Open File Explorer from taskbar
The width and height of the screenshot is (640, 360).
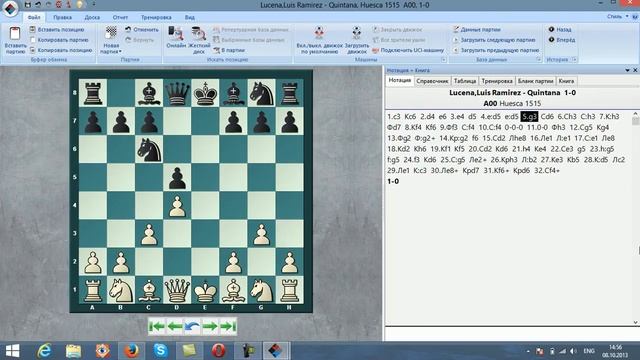(73, 351)
